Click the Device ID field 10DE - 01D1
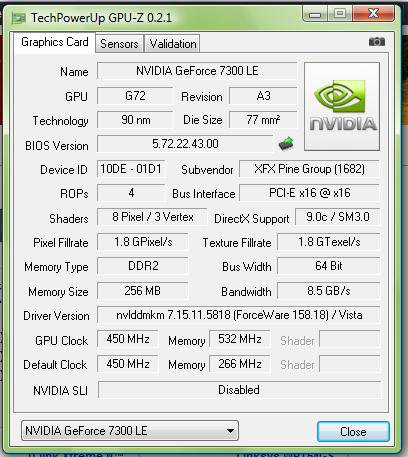Screen dimensions: 408x457 tap(131, 169)
